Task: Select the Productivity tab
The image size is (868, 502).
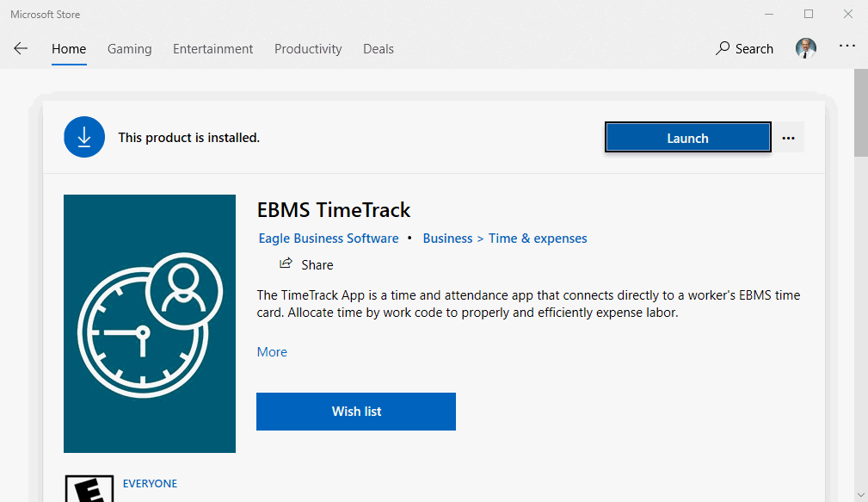Action: click(x=308, y=49)
